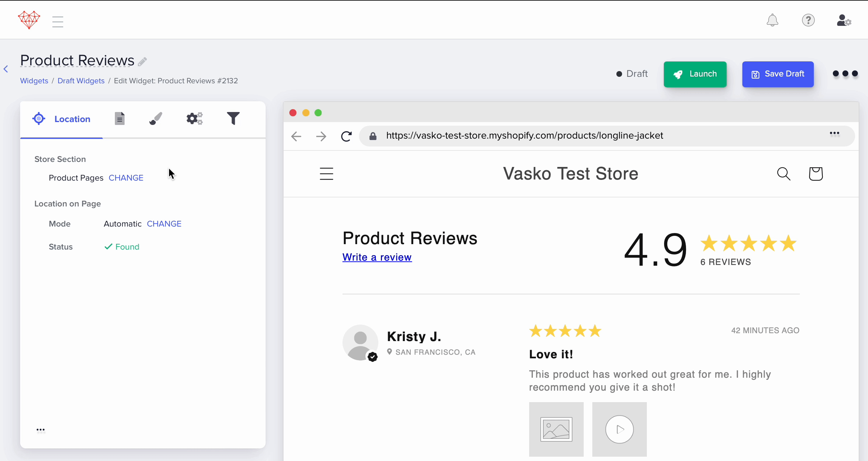
Task: Play Kristy's video review thumbnail
Action: (620, 429)
